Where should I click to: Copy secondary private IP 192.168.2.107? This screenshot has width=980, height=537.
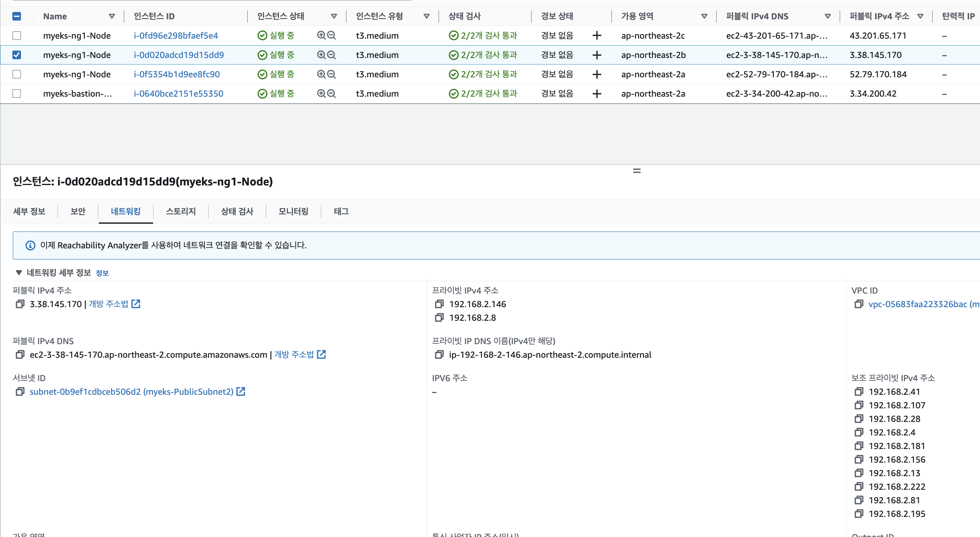(859, 405)
